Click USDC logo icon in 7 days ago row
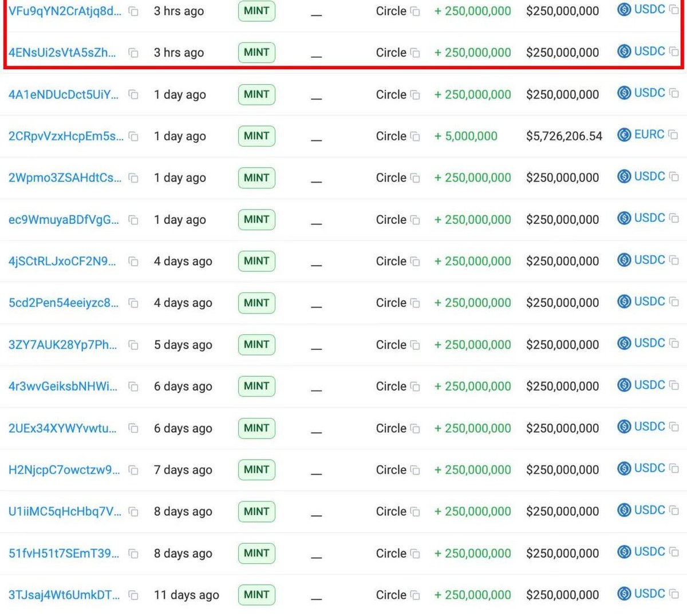This screenshot has height=616, width=687. 623,469
